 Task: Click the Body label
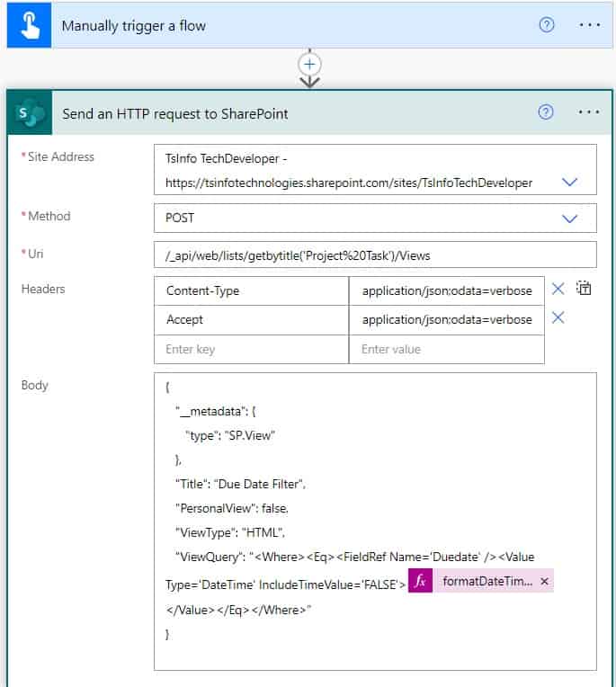[x=34, y=385]
